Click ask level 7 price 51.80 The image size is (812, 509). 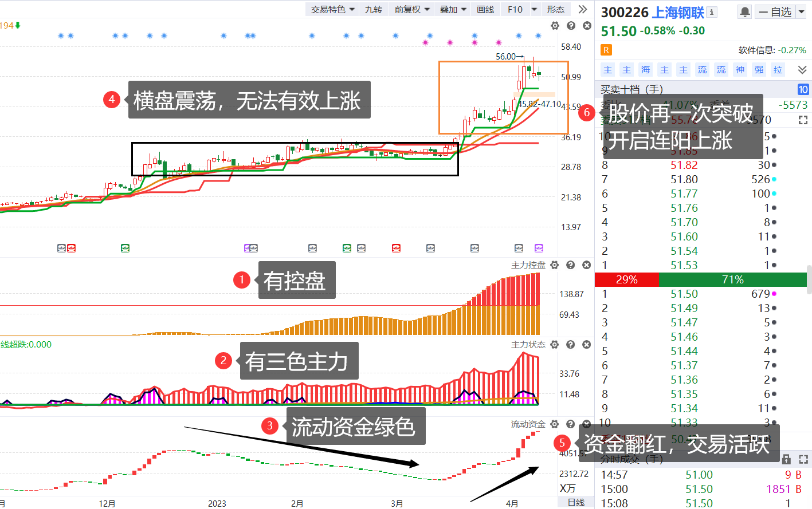(684, 179)
